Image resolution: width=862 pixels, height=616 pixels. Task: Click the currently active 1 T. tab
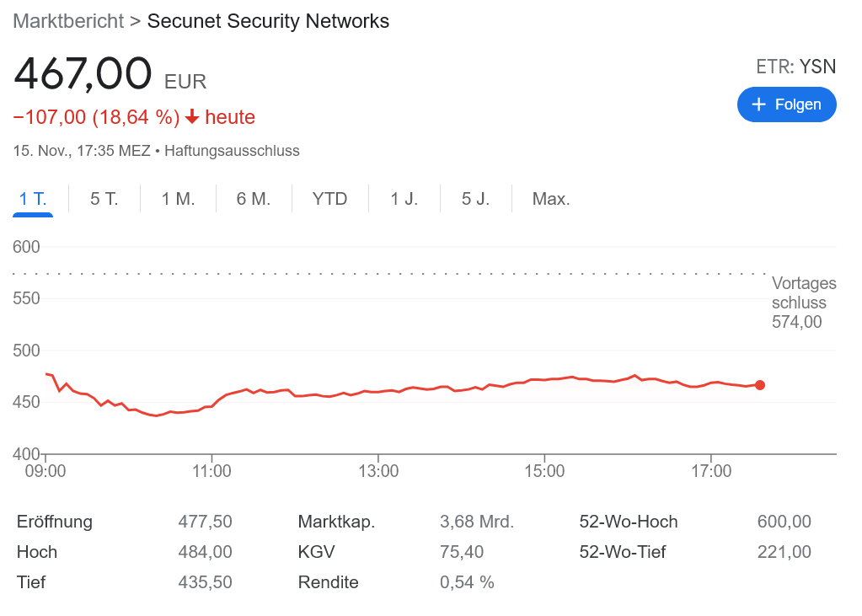click(x=32, y=198)
